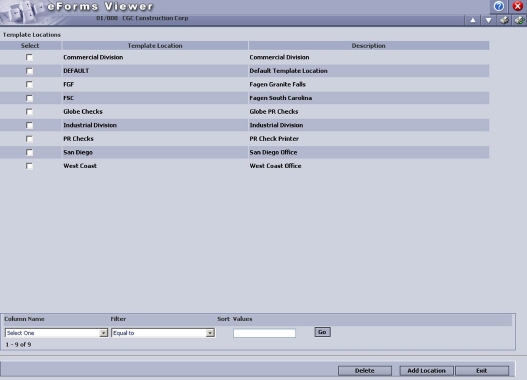Tick the DEFAULT template location checkbox
527x380 pixels.
click(30, 71)
